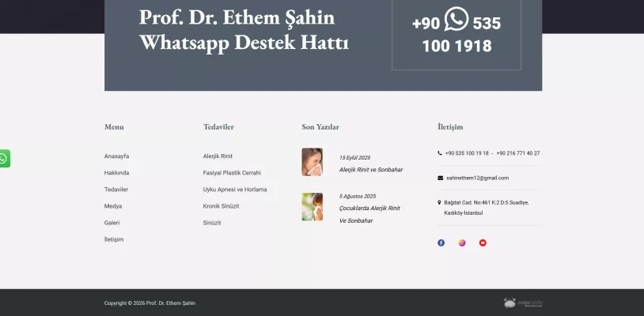Click the phone icon beside contact numbers
This screenshot has width=644, height=316.
coord(440,153)
